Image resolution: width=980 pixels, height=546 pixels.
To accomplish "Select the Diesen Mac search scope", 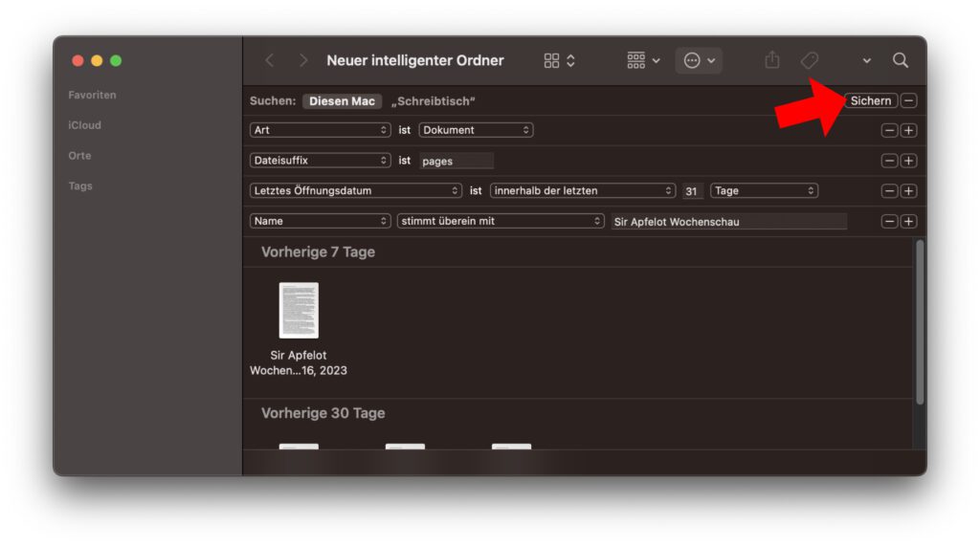I will [342, 101].
